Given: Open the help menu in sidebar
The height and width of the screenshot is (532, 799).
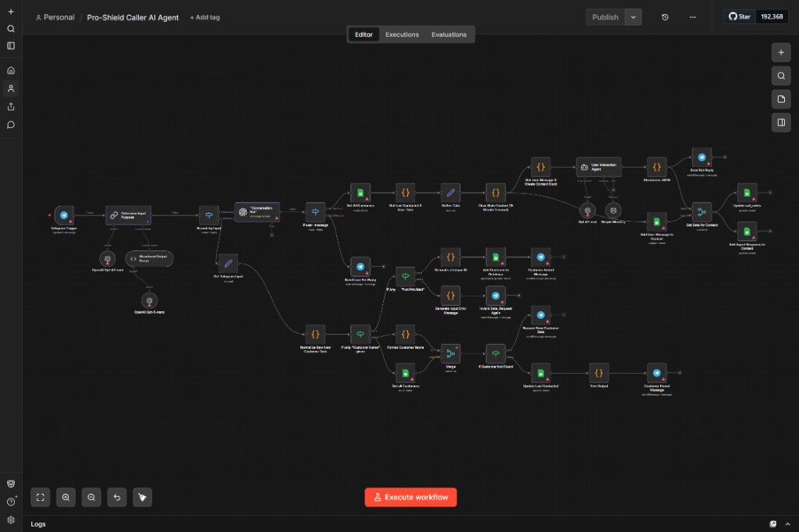Looking at the screenshot, I should 11,502.
